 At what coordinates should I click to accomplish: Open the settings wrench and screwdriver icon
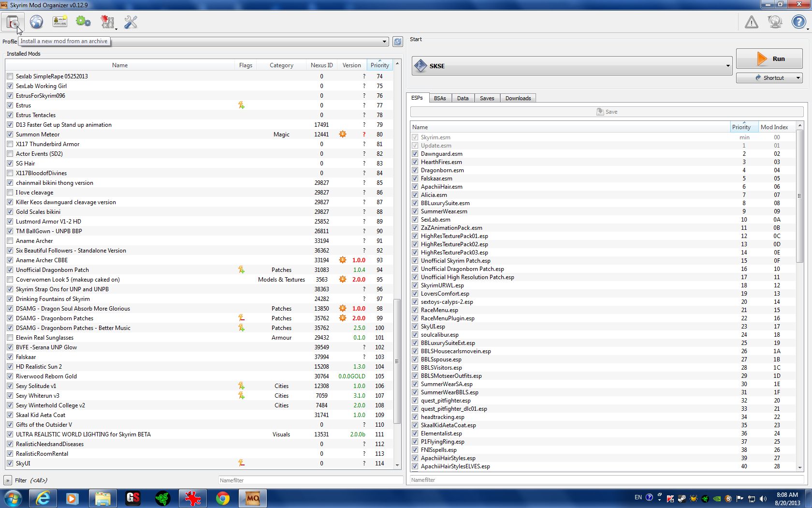coord(130,22)
